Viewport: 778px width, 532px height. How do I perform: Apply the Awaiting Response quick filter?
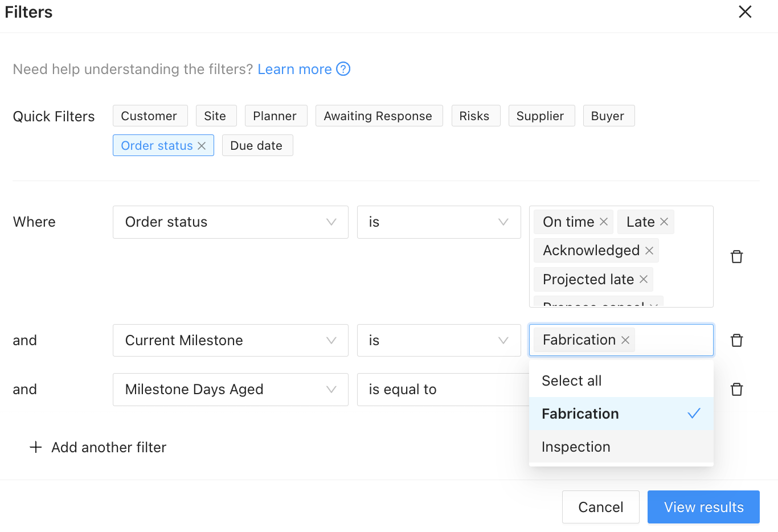coord(378,116)
